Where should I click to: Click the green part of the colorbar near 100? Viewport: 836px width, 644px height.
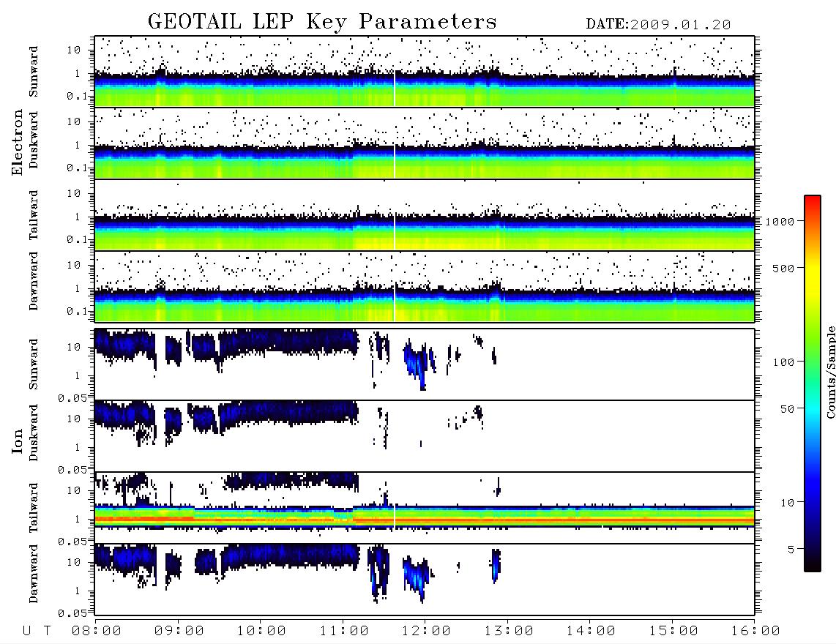click(x=812, y=362)
